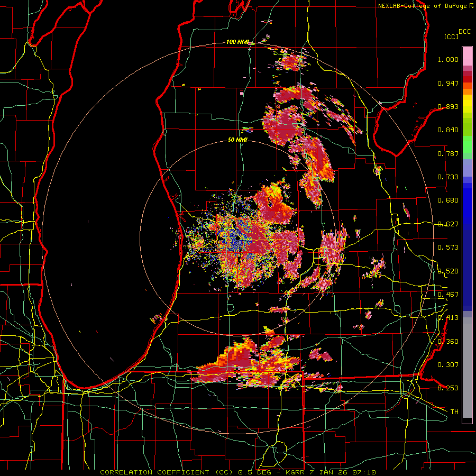Click the [CC] units label
Image resolution: width=476 pixels, height=476 pixels.
(x=451, y=36)
